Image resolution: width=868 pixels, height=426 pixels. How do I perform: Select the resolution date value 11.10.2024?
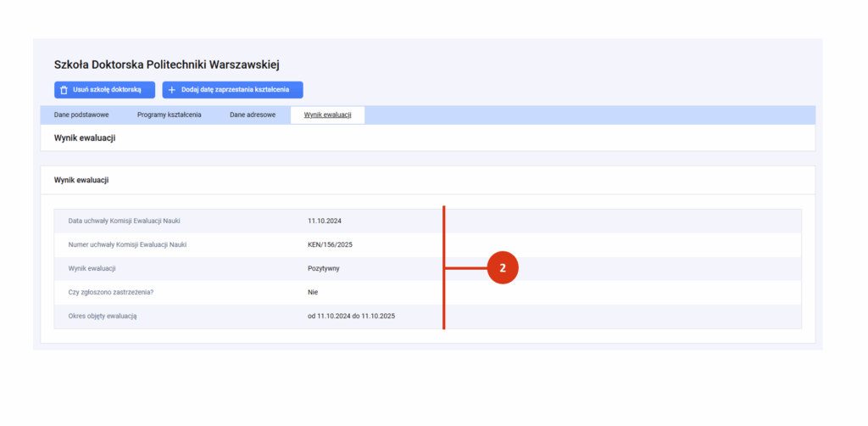point(325,221)
